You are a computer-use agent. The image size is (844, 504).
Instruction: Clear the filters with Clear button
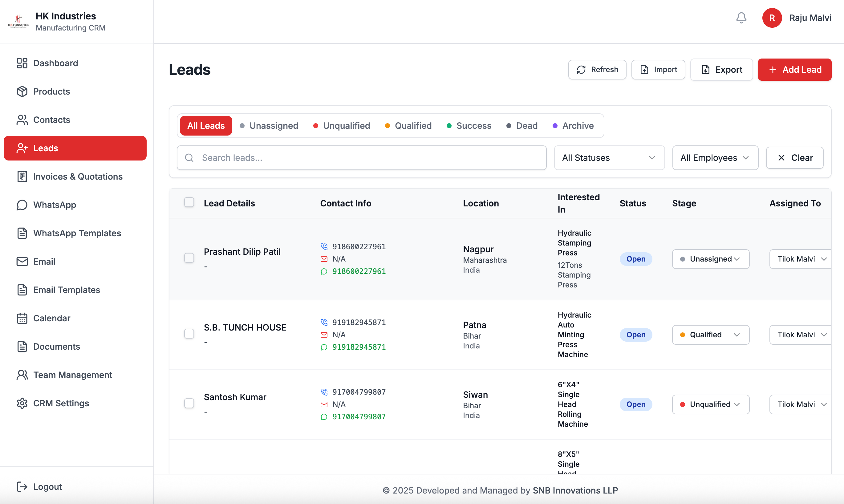[794, 158]
